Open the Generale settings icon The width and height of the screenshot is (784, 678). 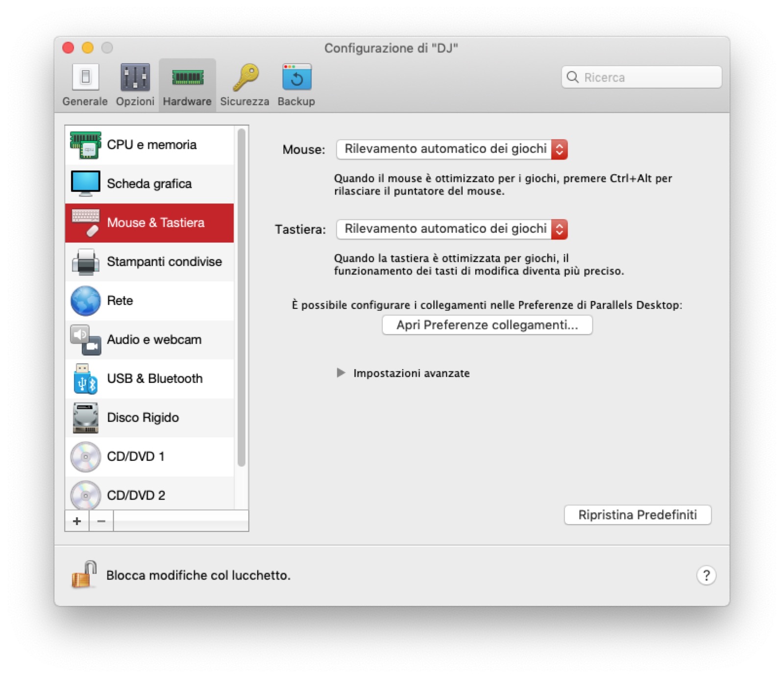[x=85, y=77]
